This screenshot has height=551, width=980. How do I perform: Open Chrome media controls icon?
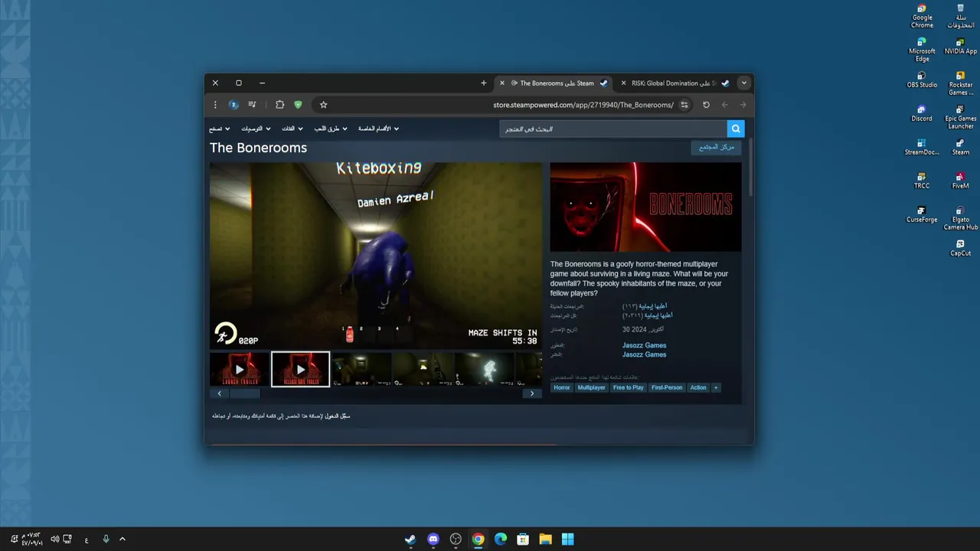pyautogui.click(x=252, y=105)
